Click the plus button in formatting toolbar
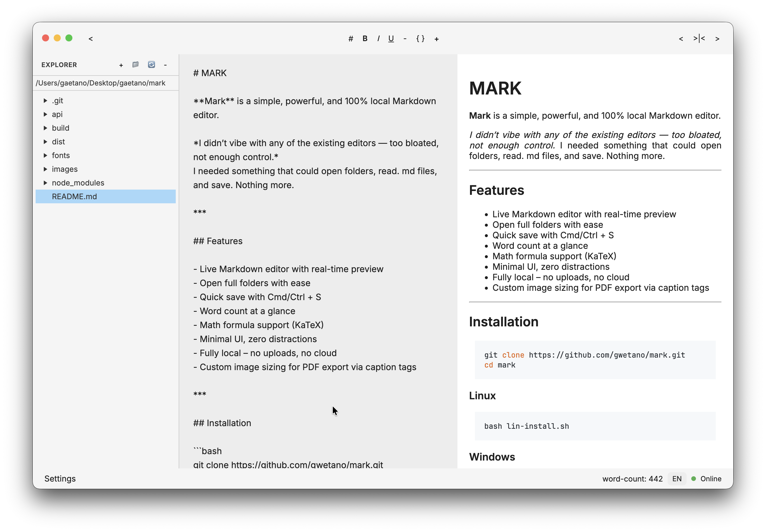 point(436,39)
